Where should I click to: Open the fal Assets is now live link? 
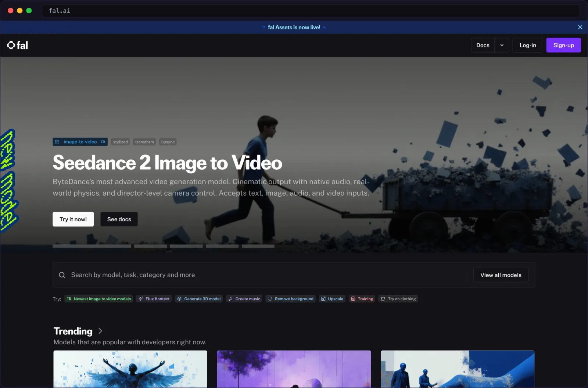(x=294, y=27)
